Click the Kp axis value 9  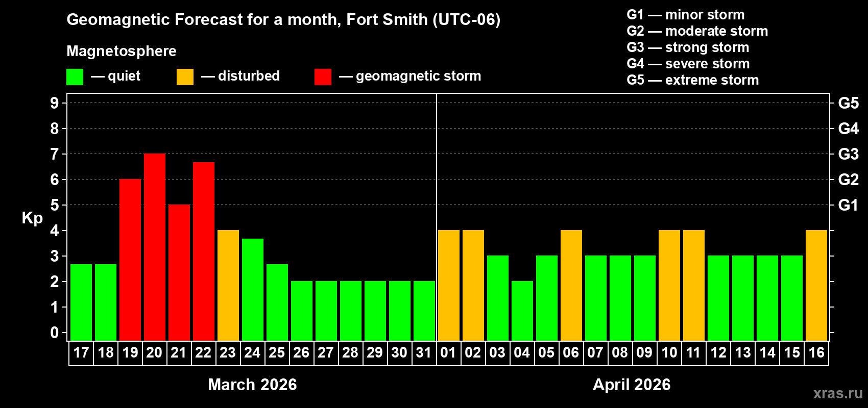pyautogui.click(x=55, y=103)
